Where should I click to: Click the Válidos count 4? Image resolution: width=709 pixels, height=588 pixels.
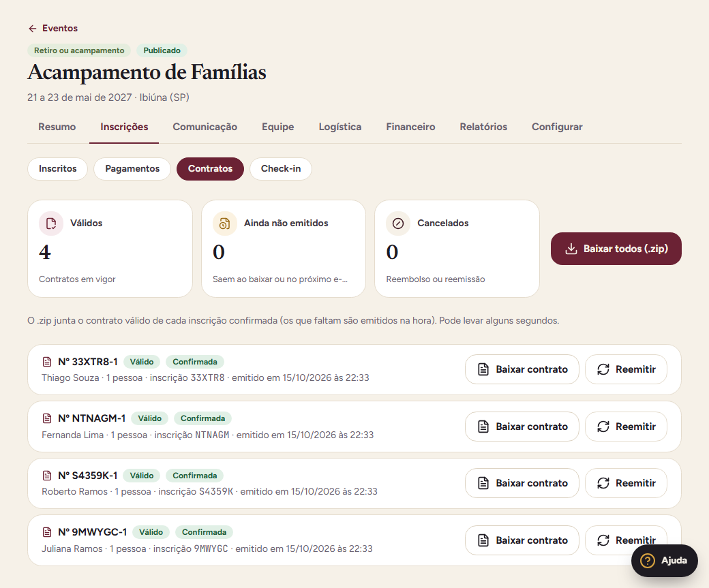pos(45,252)
